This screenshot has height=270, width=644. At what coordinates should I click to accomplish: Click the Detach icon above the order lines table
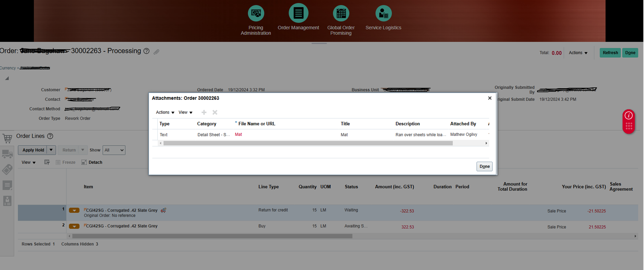[84, 162]
